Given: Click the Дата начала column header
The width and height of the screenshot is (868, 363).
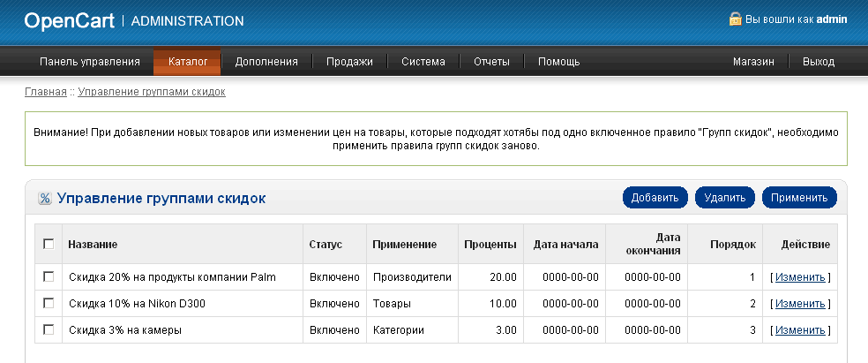Looking at the screenshot, I should pos(565,245).
